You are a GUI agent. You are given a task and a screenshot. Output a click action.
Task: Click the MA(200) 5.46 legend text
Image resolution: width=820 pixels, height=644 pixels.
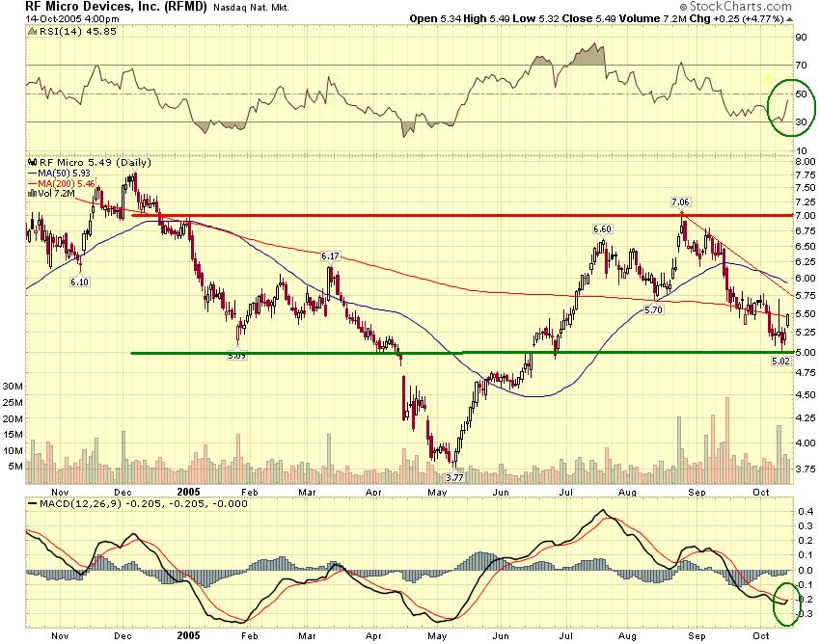click(67, 183)
